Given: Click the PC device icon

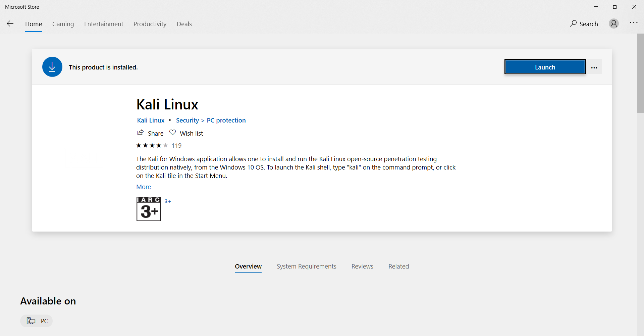Looking at the screenshot, I should click(31, 321).
